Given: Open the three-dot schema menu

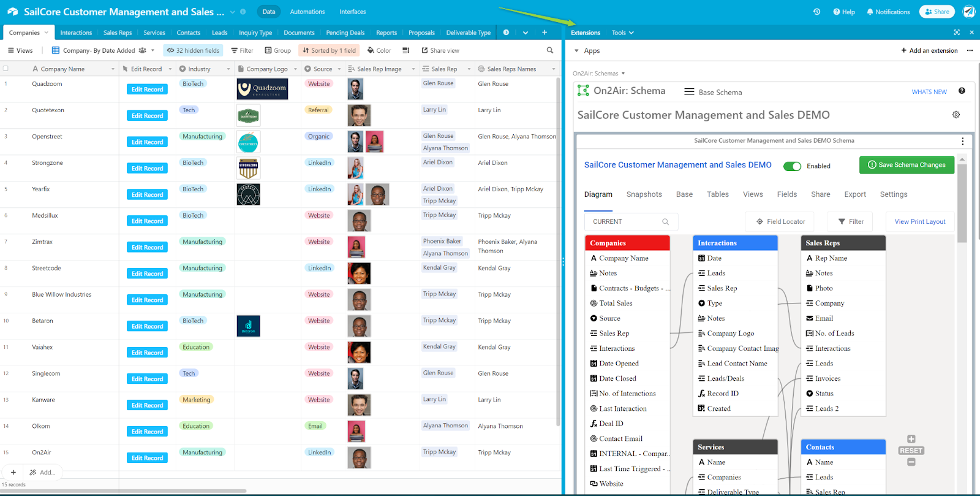Looking at the screenshot, I should pyautogui.click(x=963, y=141).
